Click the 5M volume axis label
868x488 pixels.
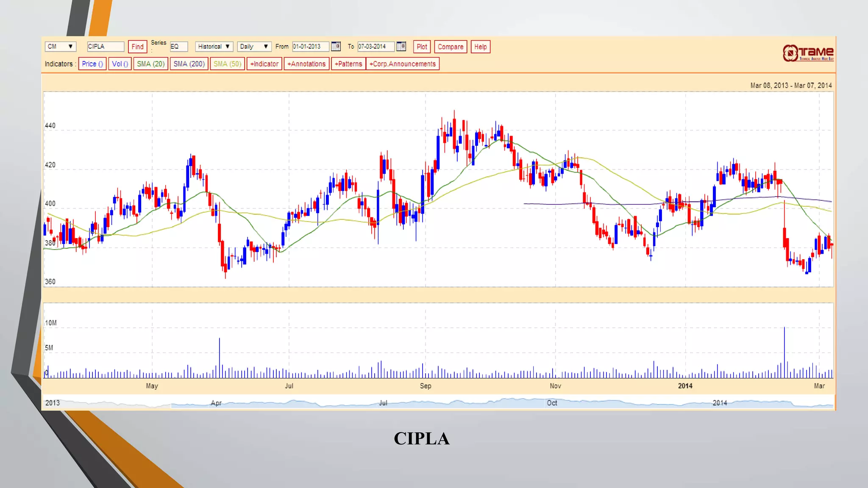pyautogui.click(x=49, y=348)
